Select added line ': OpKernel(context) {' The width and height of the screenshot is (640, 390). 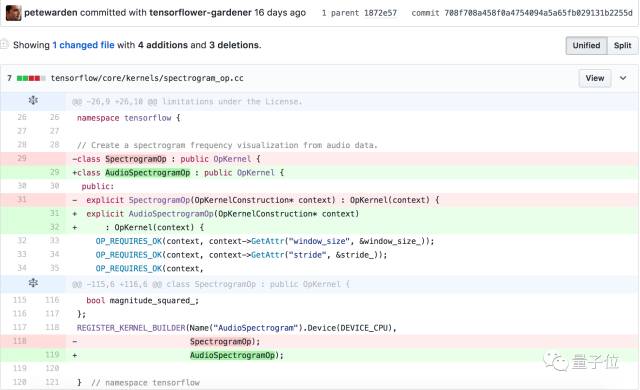click(320, 227)
